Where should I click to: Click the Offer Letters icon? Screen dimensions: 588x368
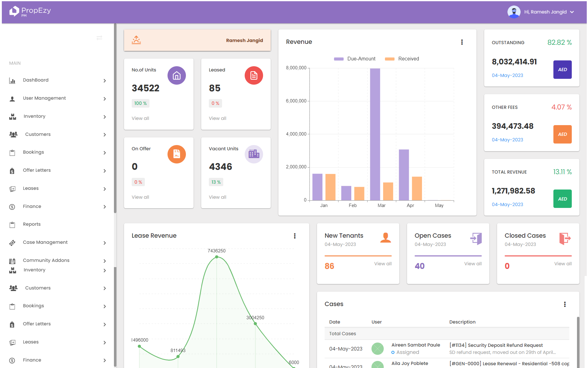tap(12, 170)
